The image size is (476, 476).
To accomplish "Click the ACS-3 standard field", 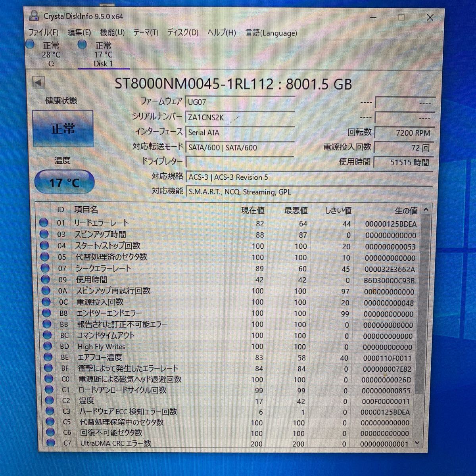I will pyautogui.click(x=309, y=177).
